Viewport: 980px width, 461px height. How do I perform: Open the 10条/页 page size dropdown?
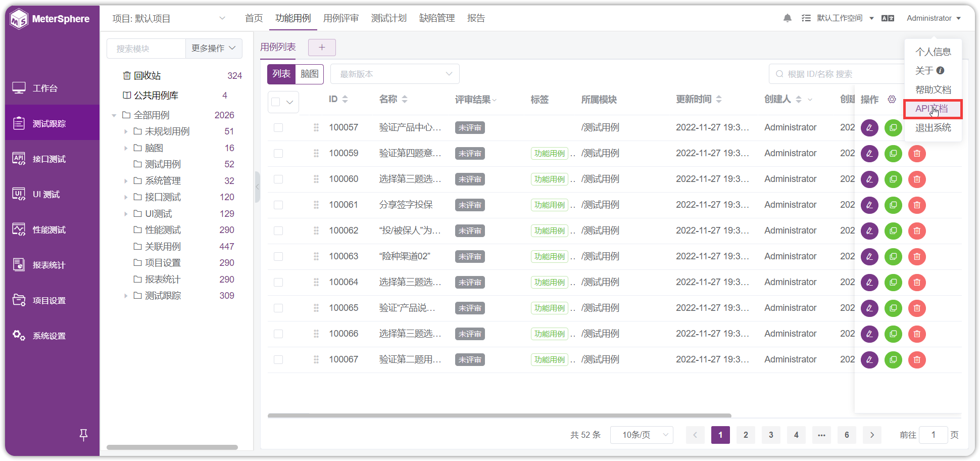click(642, 435)
